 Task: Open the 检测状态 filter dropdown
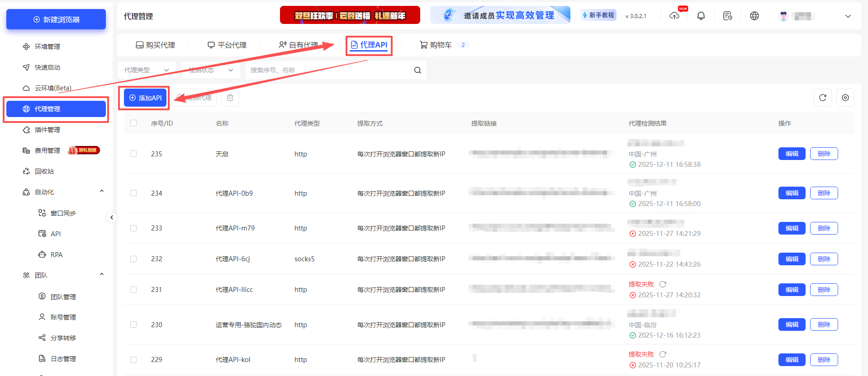211,70
